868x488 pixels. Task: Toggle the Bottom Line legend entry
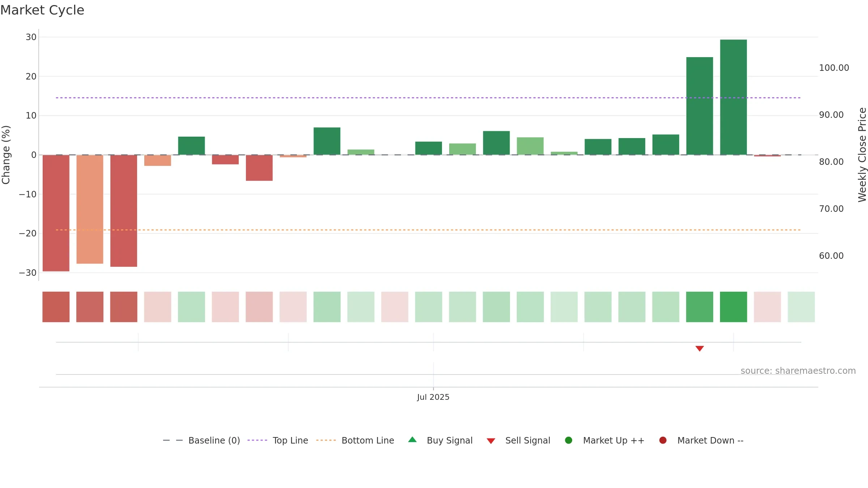[x=355, y=440]
